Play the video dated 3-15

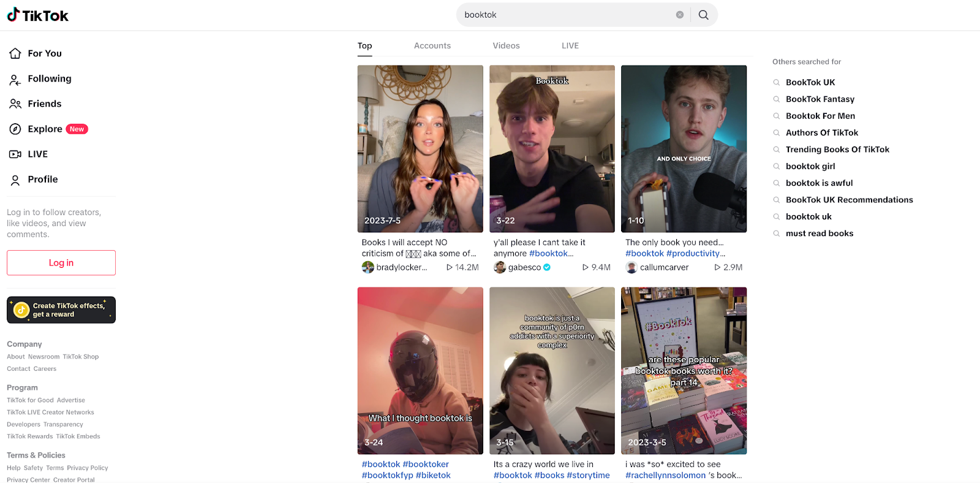point(552,371)
